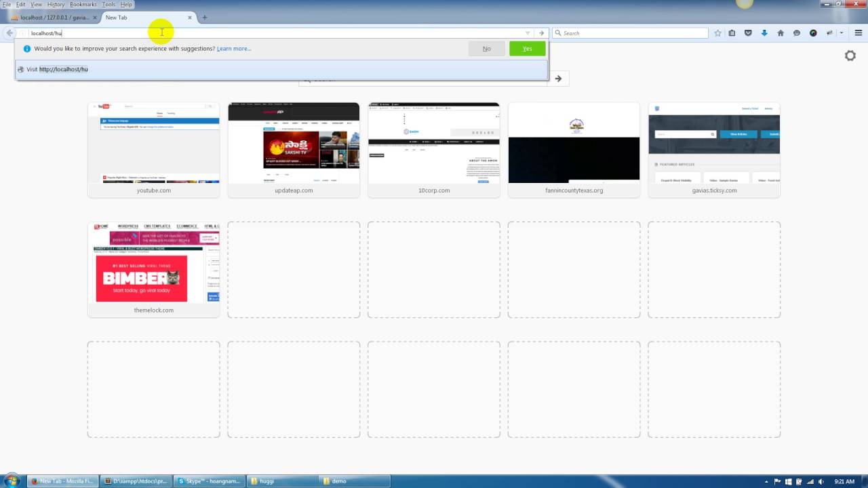The height and width of the screenshot is (488, 868).
Task: Open the fannincountytexas.org tile
Action: coord(574,150)
